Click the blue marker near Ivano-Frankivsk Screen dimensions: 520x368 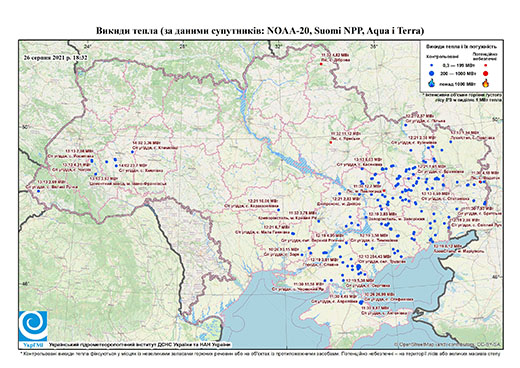coord(96,174)
